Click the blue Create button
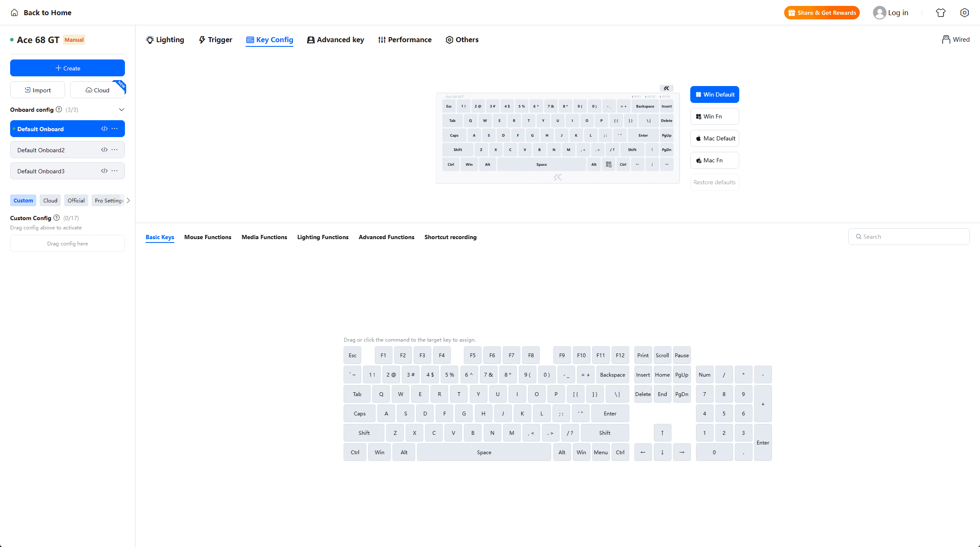The height and width of the screenshot is (547, 980). [68, 68]
